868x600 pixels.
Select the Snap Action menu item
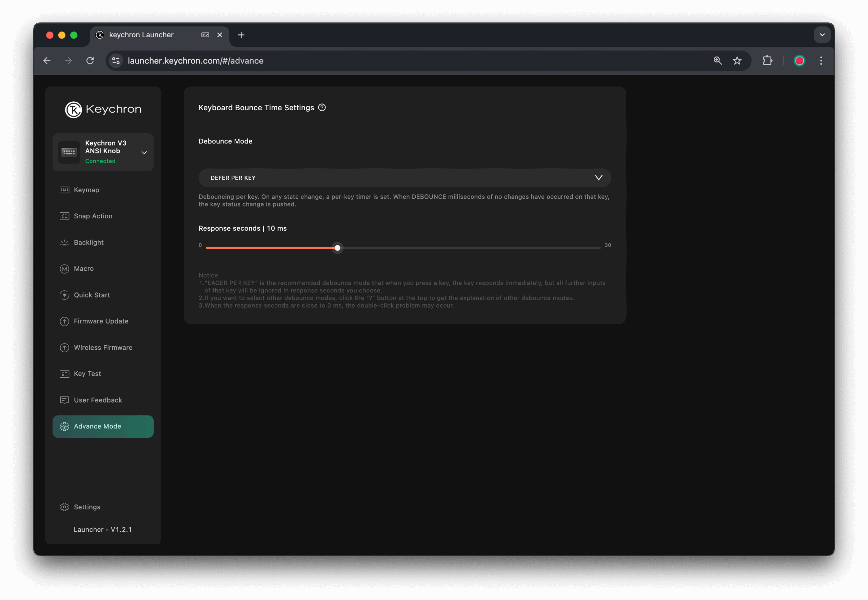[x=103, y=216]
